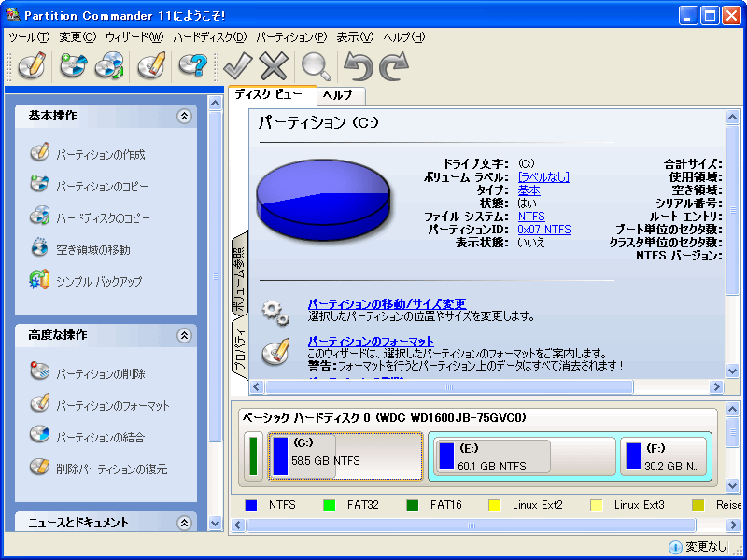Open the ハードディスク(D) menu
Viewport: 747px width, 560px height.
point(210,37)
